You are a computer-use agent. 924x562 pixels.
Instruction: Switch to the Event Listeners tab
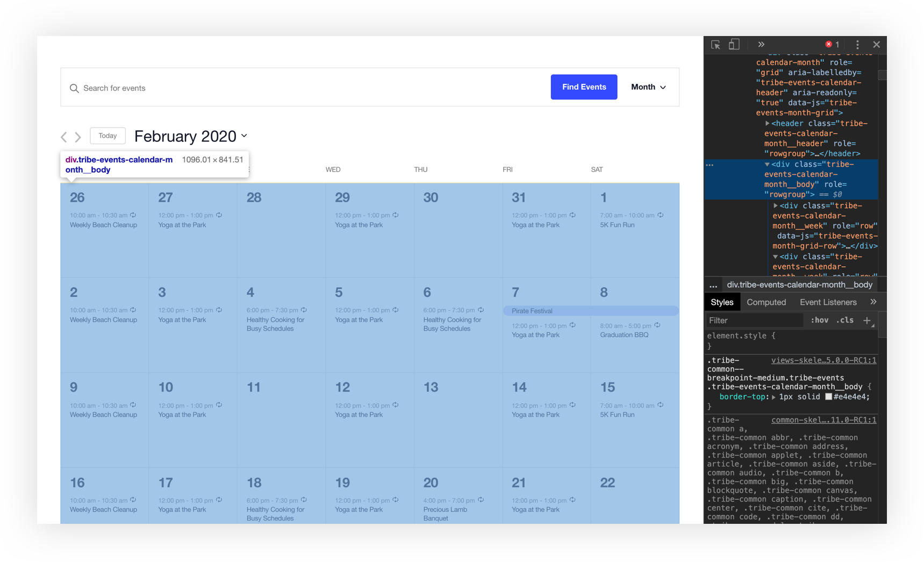(828, 302)
